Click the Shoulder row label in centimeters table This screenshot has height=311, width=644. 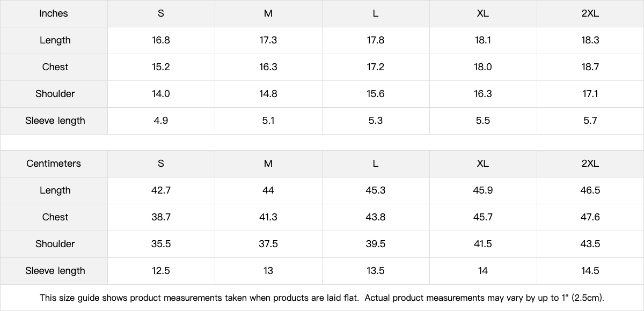pyautogui.click(x=55, y=244)
